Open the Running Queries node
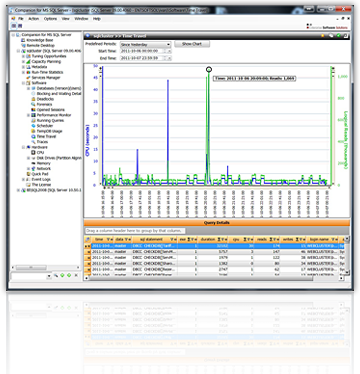The image size is (360, 374). [50, 120]
